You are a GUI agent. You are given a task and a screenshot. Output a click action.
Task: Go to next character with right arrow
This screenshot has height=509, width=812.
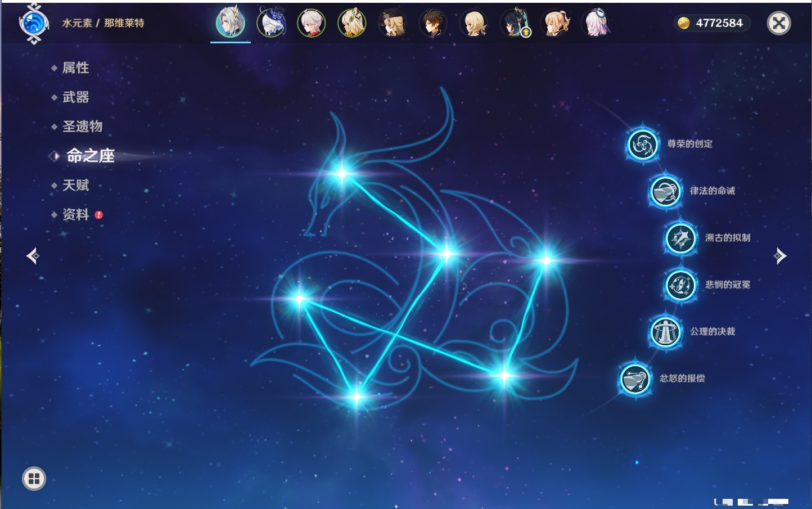[780, 256]
